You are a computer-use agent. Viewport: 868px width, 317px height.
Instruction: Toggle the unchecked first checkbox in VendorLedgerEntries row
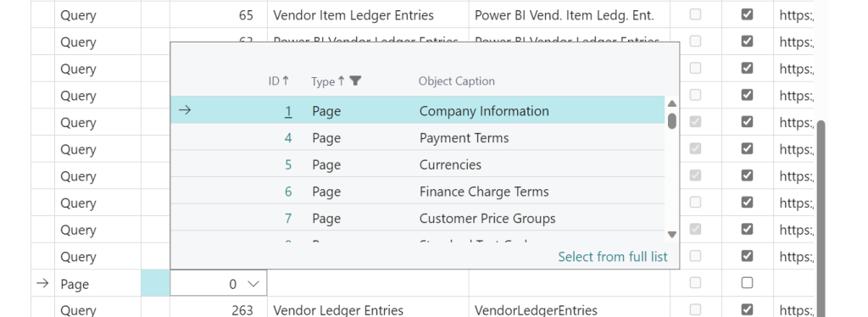695,309
